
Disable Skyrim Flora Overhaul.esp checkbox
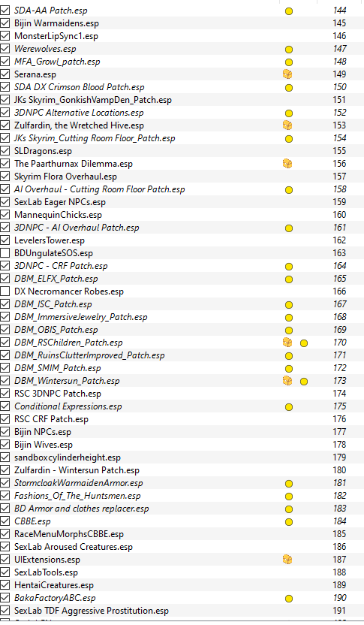[5, 177]
